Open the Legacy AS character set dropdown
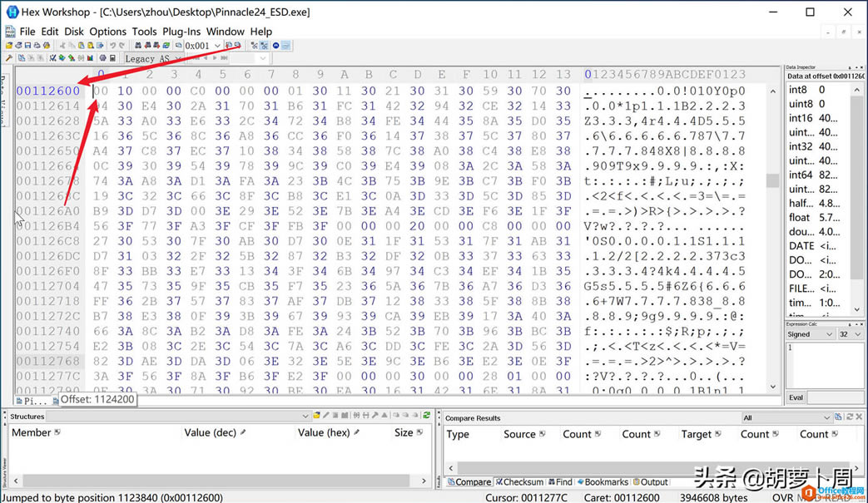The width and height of the screenshot is (868, 503). (x=178, y=58)
